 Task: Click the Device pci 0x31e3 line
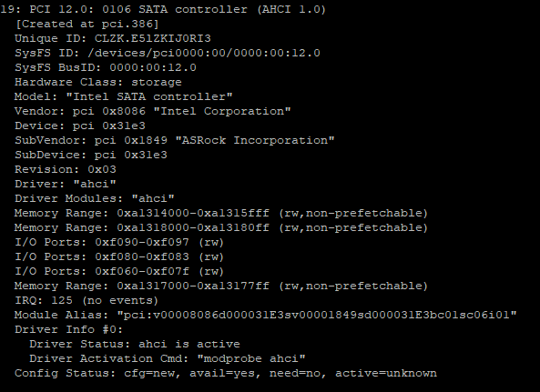[x=80, y=126]
